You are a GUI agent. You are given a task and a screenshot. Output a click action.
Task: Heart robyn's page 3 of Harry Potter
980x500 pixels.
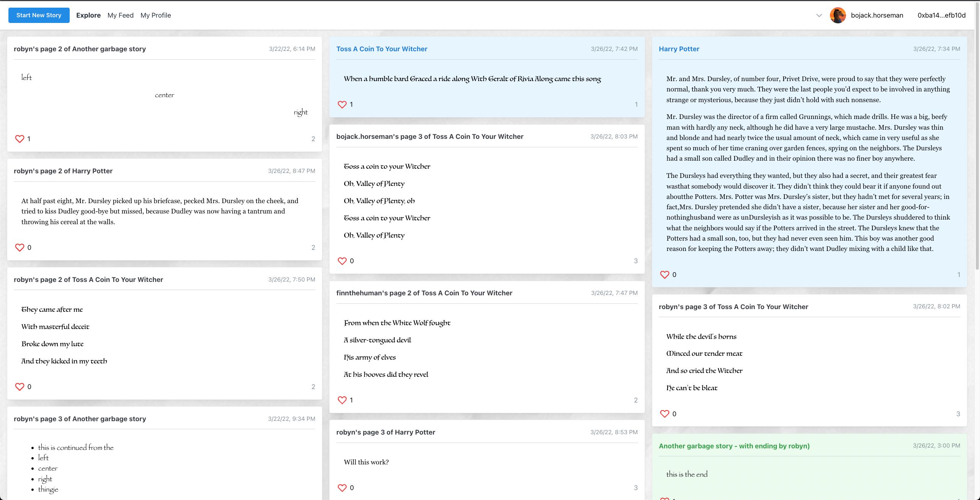(342, 488)
